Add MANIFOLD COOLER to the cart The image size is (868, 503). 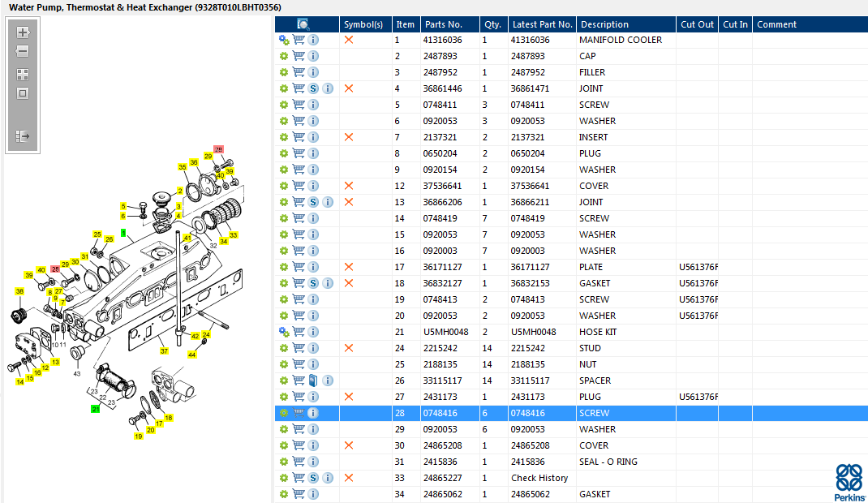(x=299, y=40)
